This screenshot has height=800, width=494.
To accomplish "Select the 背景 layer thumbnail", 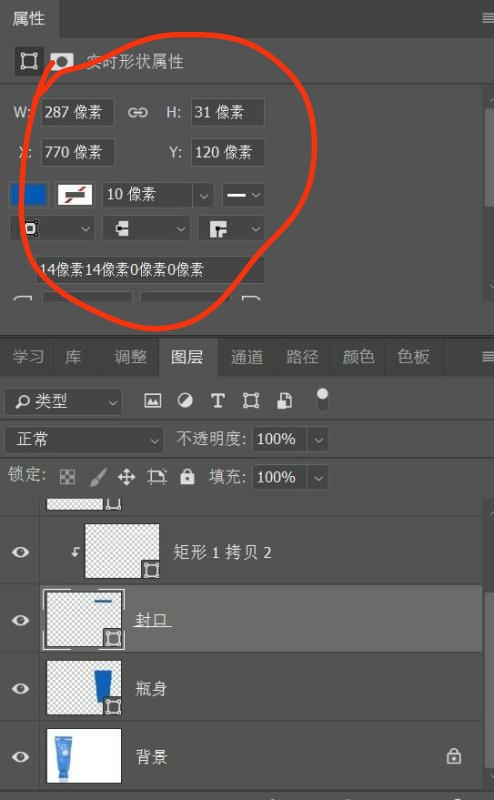I will (84, 756).
